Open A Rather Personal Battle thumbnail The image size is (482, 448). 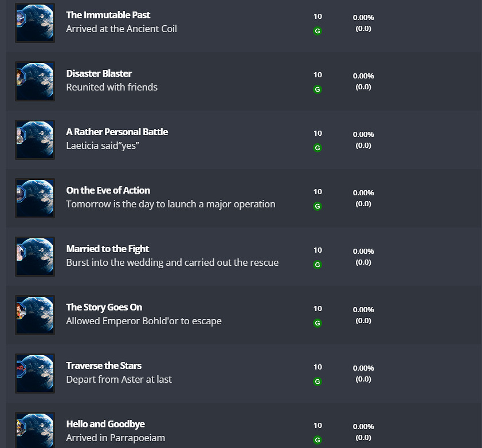click(x=35, y=140)
